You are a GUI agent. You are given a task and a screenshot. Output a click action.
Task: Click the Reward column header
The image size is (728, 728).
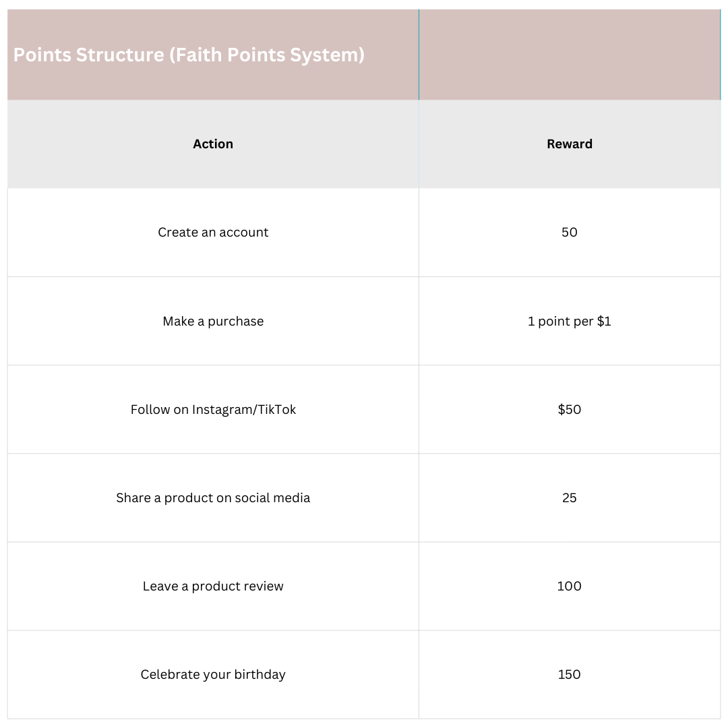point(570,144)
